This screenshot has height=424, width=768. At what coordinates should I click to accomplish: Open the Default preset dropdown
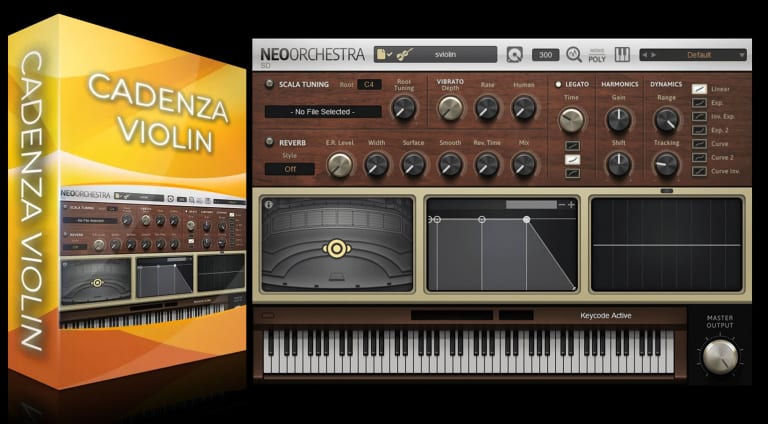693,55
